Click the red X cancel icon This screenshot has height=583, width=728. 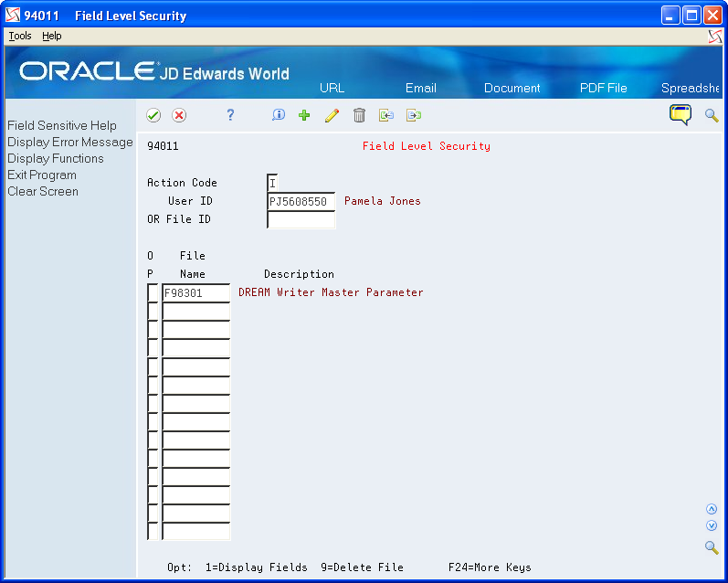coord(179,115)
